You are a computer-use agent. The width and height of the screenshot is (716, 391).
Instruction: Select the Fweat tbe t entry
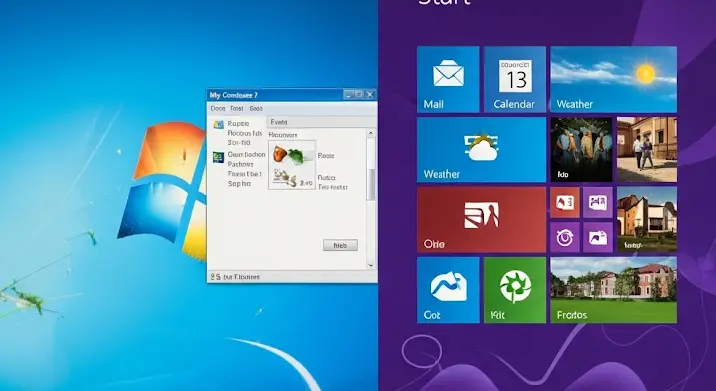point(245,174)
